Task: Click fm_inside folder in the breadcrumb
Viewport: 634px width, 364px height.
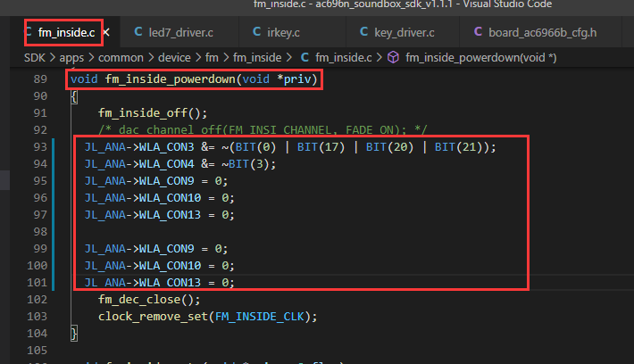Action: tap(257, 58)
